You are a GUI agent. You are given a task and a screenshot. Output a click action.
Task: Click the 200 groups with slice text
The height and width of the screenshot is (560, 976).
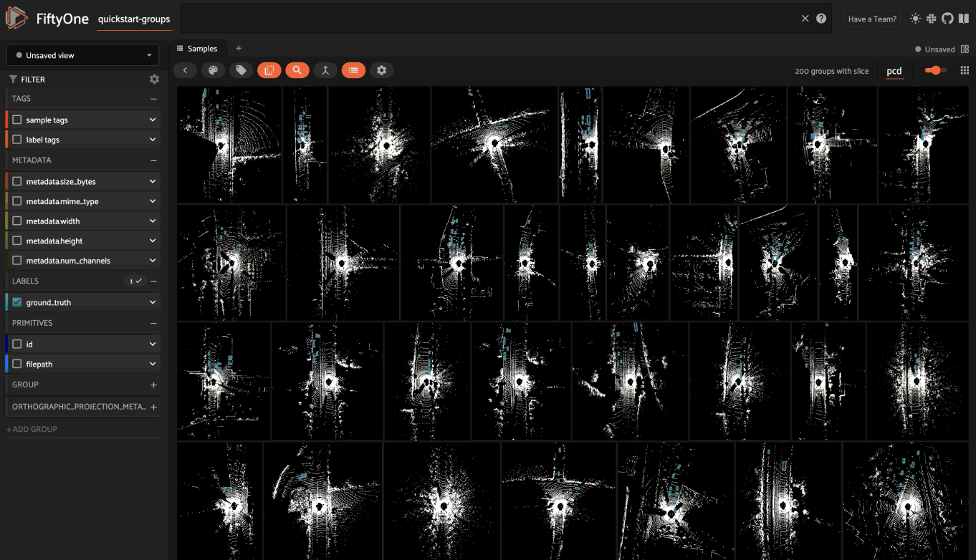[832, 71]
